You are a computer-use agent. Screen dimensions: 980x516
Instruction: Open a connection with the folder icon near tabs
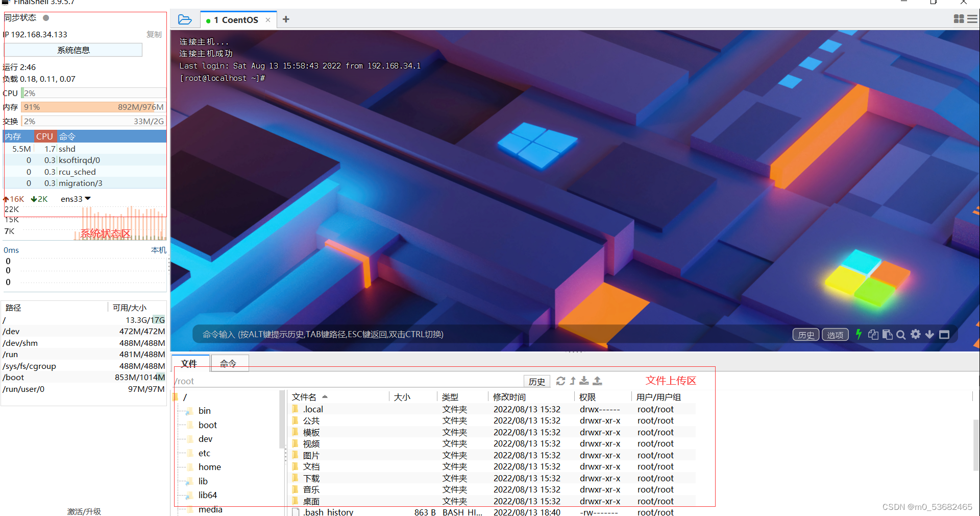[x=184, y=19]
